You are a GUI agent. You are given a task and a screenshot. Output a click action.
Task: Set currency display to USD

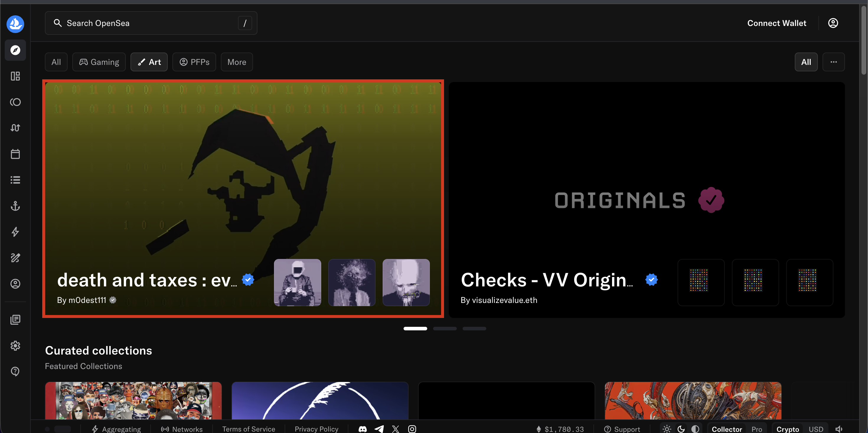click(x=816, y=429)
